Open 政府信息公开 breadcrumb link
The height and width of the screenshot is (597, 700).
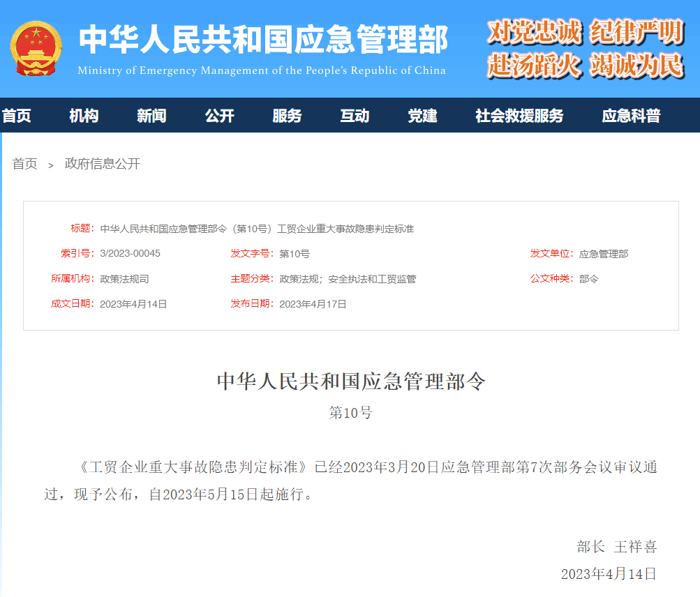click(x=102, y=164)
